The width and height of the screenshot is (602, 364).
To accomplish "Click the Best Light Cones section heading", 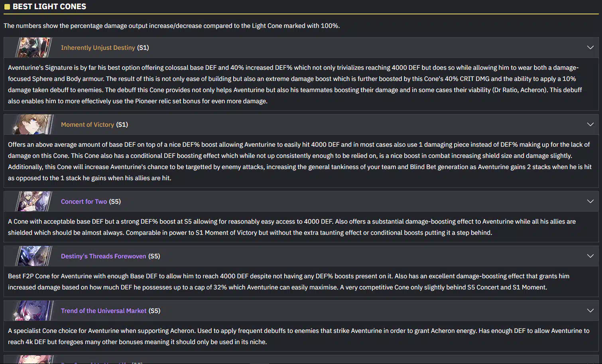I will pyautogui.click(x=49, y=6).
